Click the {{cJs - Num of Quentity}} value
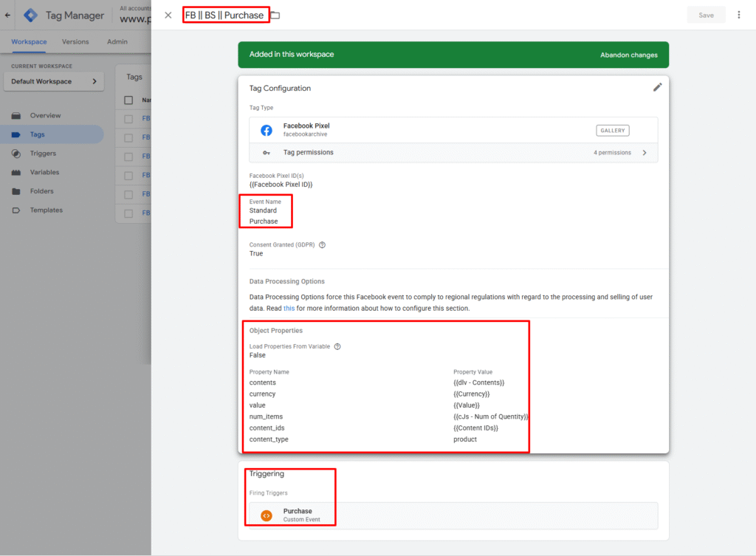756x556 pixels. pos(491,416)
